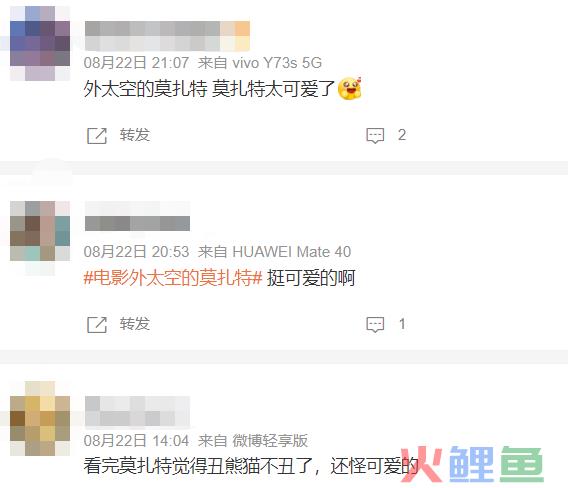Image resolution: width=568 pixels, height=488 pixels.
Task: Click the emoji after 莫扎特太可爱了
Action: pyautogui.click(x=350, y=88)
